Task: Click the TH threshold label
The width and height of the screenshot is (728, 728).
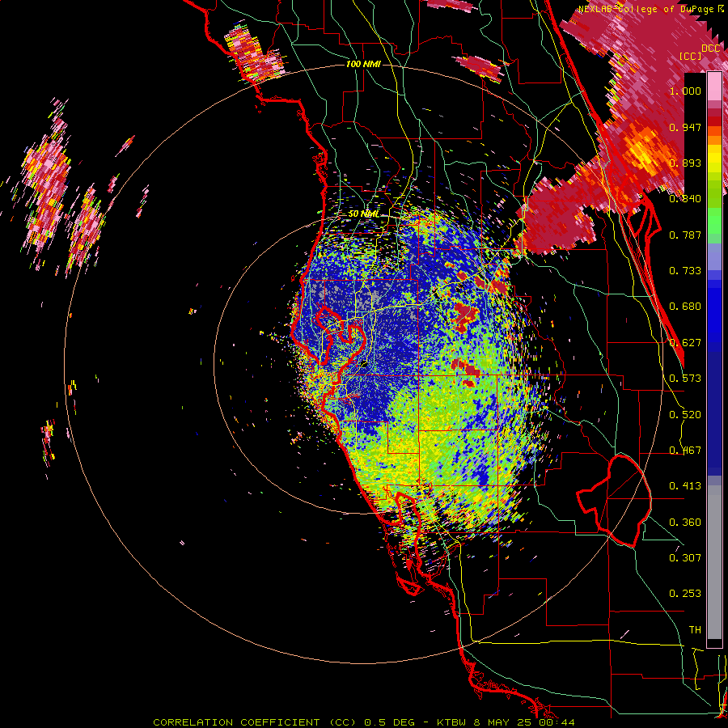Action: coord(695,630)
